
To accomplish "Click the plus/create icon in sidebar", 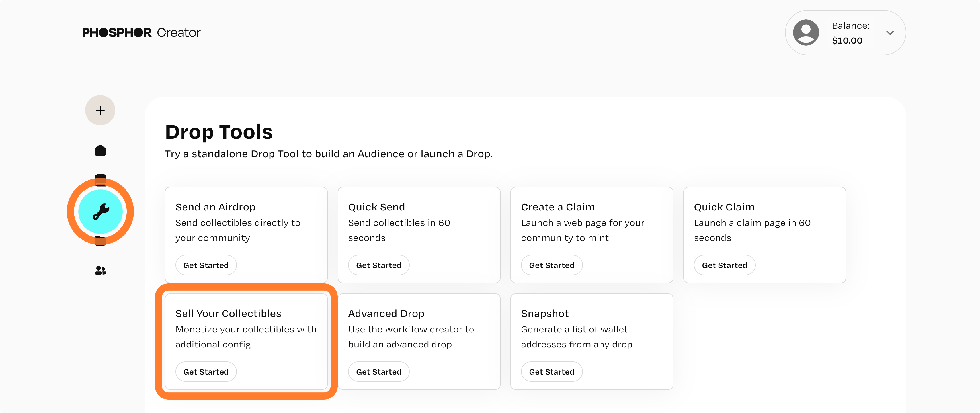I will pos(100,110).
